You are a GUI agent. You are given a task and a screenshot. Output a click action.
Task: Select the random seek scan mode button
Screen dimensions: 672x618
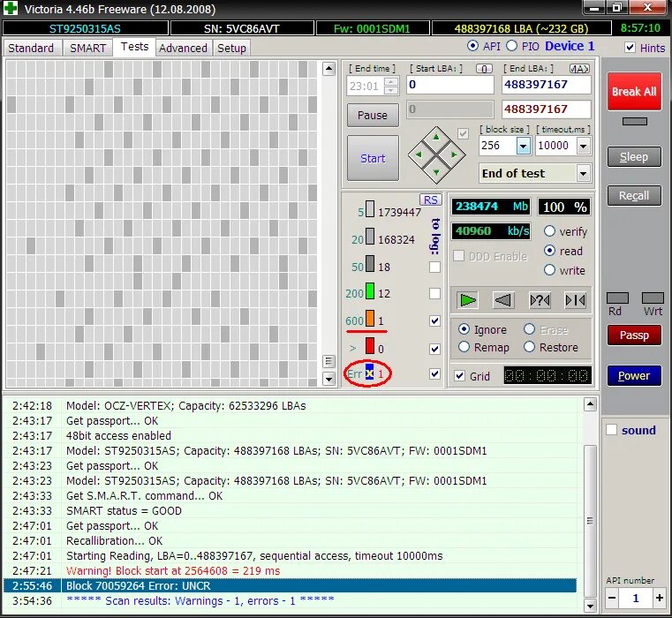pyautogui.click(x=540, y=300)
